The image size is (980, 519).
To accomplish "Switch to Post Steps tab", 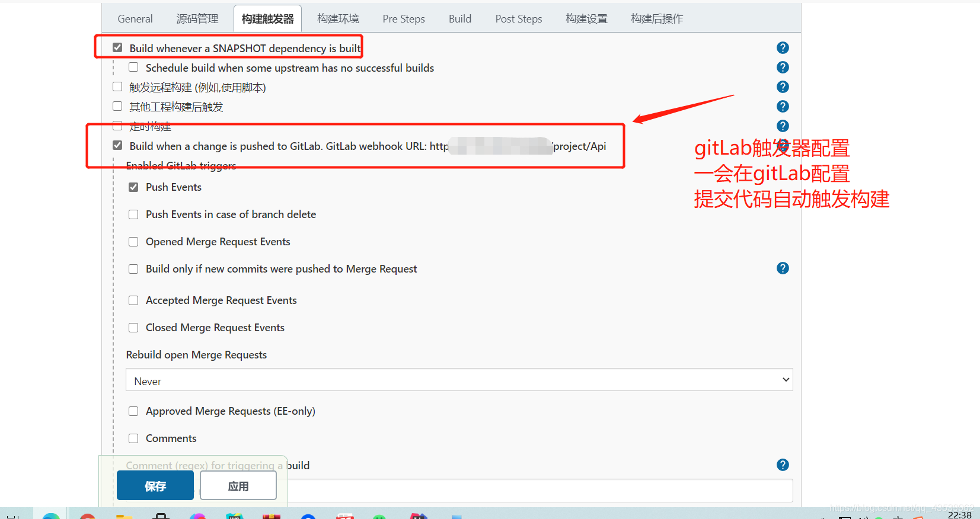I will pos(519,19).
